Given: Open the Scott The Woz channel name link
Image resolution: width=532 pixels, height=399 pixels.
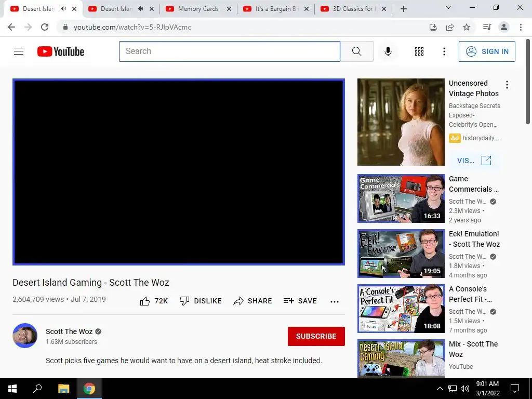Looking at the screenshot, I should tap(69, 331).
